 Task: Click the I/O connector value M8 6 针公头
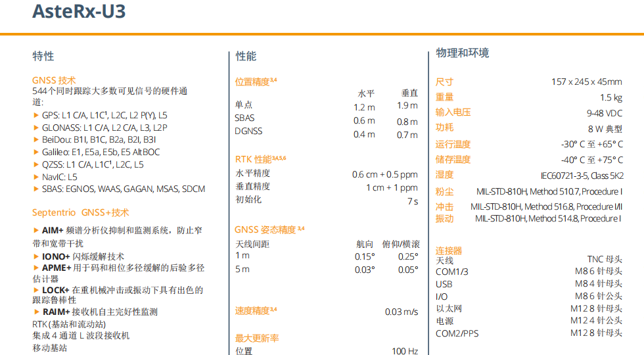[x=599, y=296]
